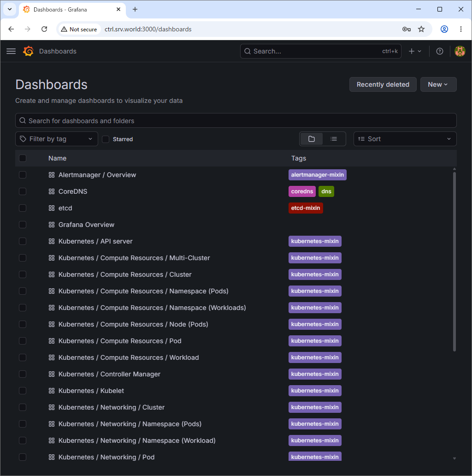This screenshot has width=472, height=476.
Task: Check the select-all checkbox in header
Action: pyautogui.click(x=23, y=159)
